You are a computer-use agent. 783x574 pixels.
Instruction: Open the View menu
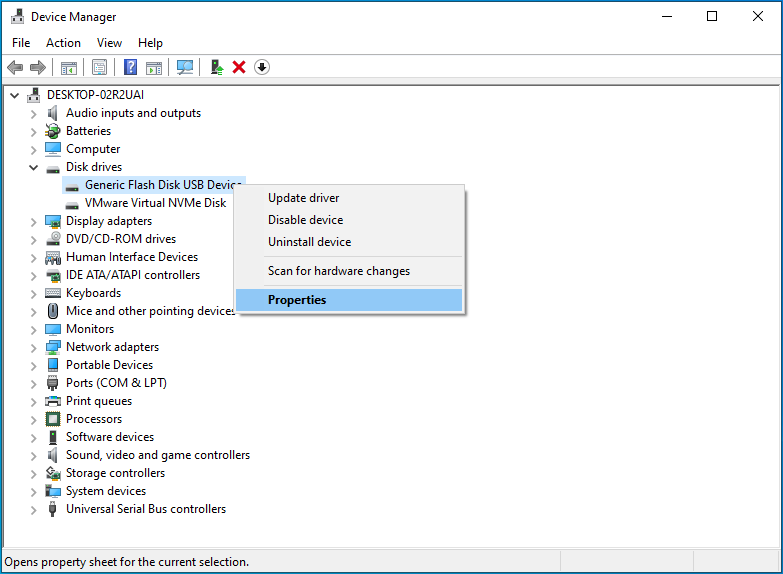click(x=109, y=43)
